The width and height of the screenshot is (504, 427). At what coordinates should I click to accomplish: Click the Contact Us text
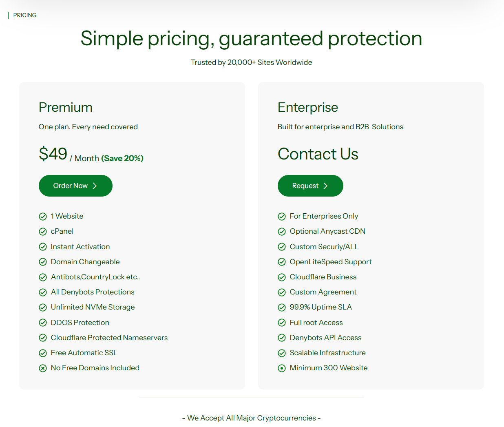coord(318,154)
